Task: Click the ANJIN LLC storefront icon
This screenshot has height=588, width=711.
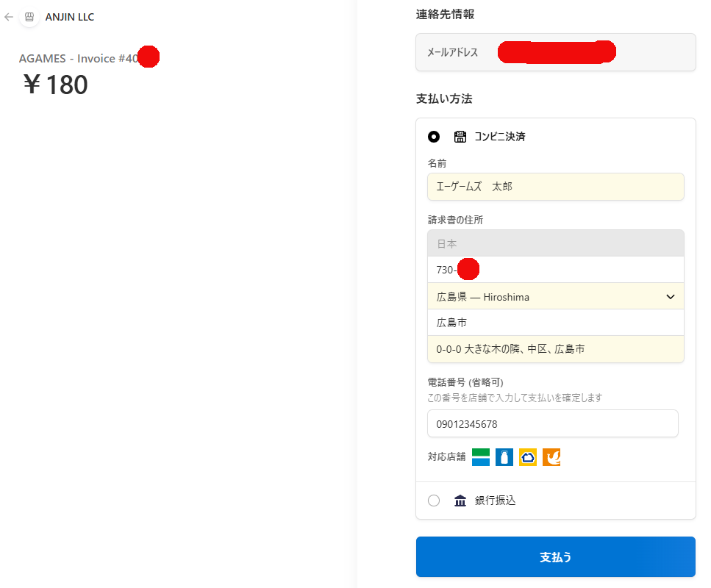Action: click(29, 16)
